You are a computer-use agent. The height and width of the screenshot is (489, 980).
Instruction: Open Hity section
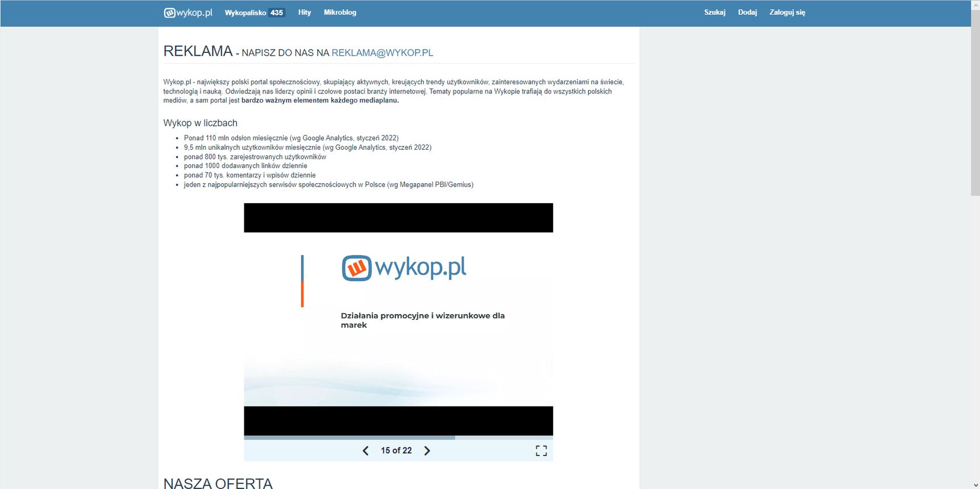[304, 12]
